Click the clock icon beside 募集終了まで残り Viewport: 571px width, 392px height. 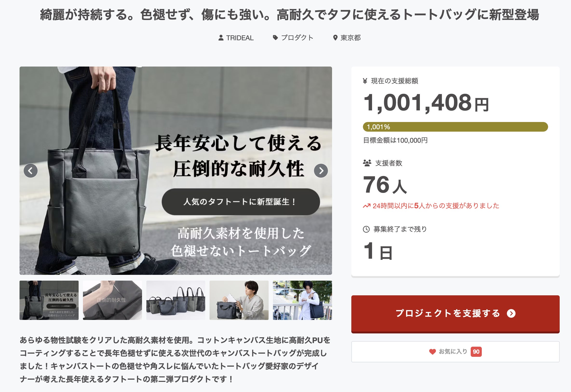pos(366,229)
